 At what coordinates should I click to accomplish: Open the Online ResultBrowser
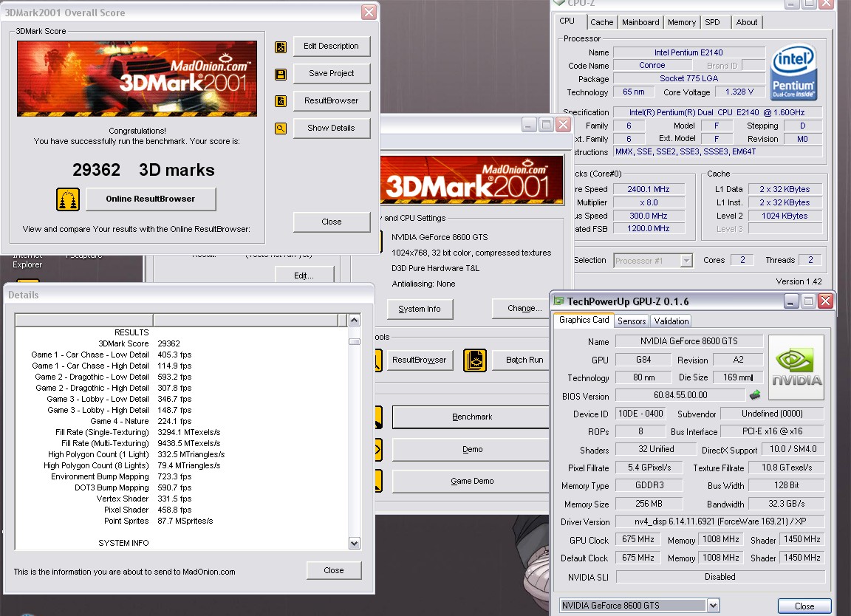151,199
